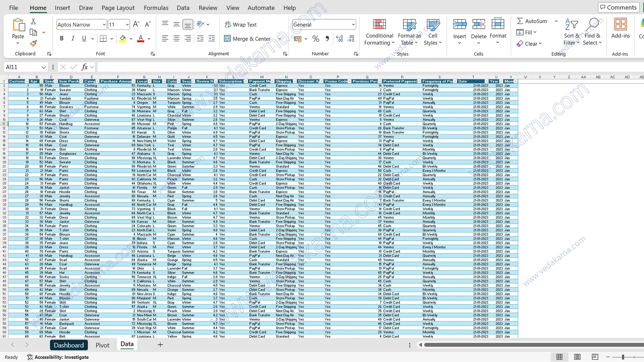Image resolution: width=644 pixels, height=362 pixels.
Task: Open Sort & Filter options
Action: click(572, 32)
